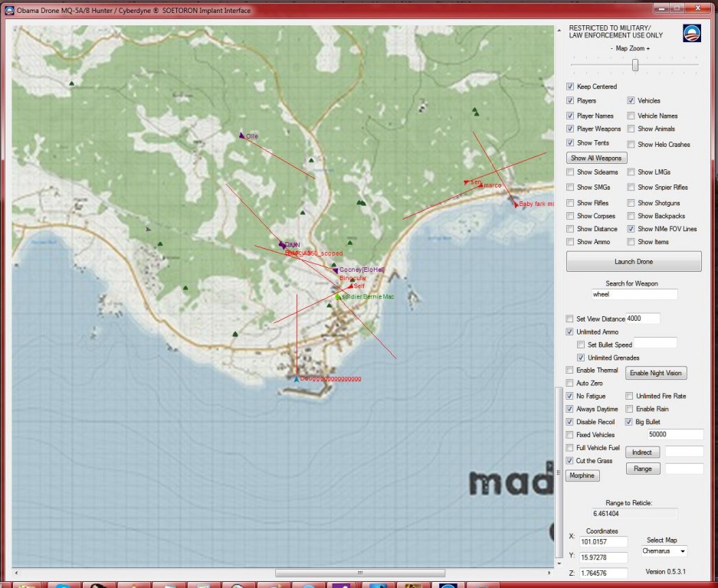Check Show Helo Crashes
The width and height of the screenshot is (718, 588).
pyautogui.click(x=631, y=144)
